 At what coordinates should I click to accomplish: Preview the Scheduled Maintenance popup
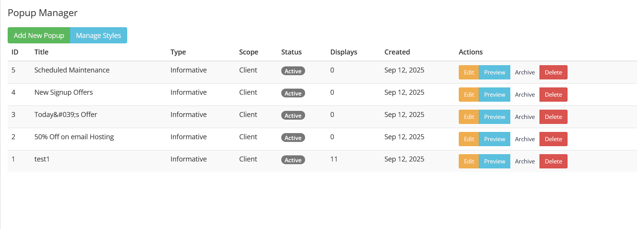(x=495, y=72)
